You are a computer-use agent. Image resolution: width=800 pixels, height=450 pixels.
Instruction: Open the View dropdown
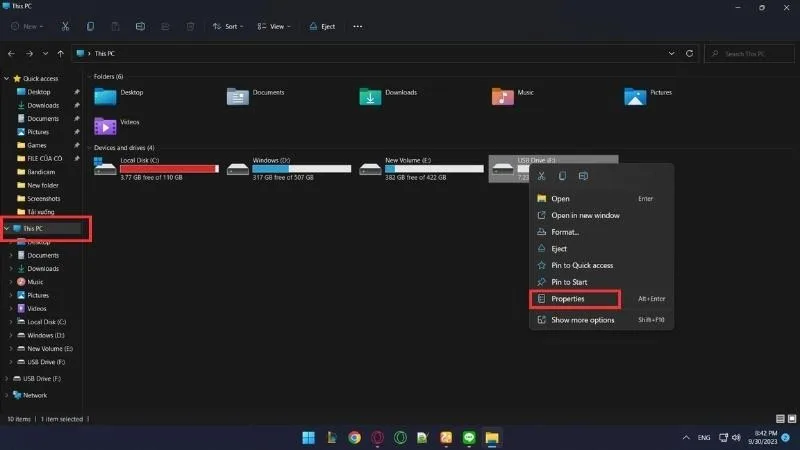pyautogui.click(x=274, y=27)
